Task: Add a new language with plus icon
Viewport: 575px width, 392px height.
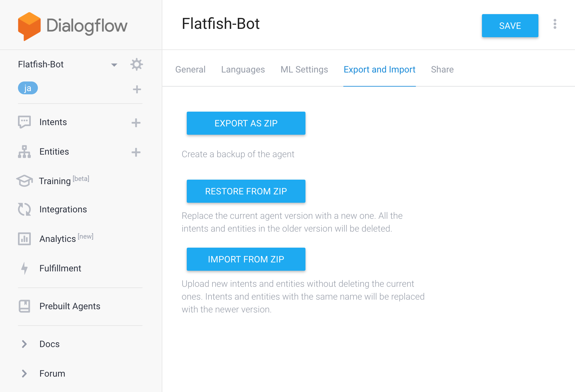Action: point(137,89)
